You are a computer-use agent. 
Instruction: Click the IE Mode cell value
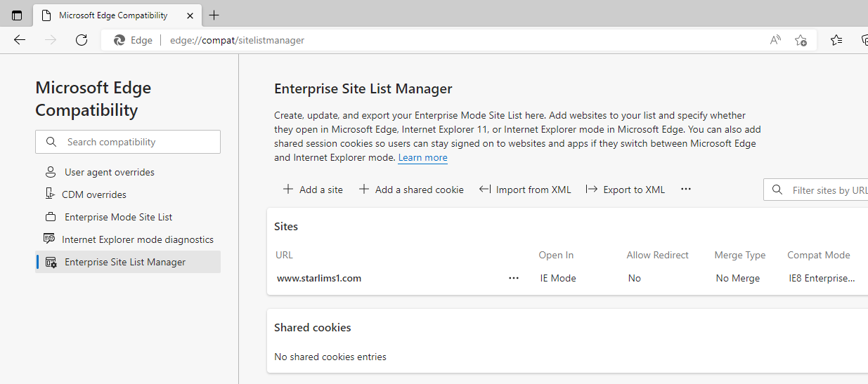(558, 278)
